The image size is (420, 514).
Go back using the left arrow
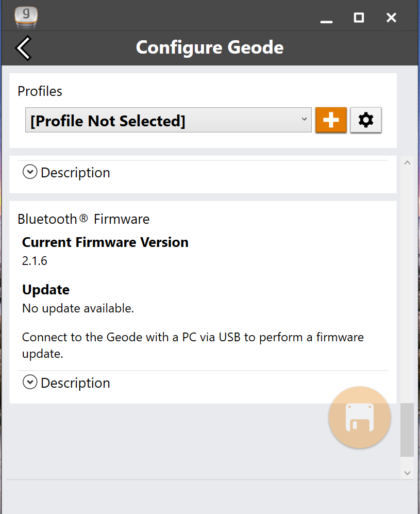click(x=24, y=48)
